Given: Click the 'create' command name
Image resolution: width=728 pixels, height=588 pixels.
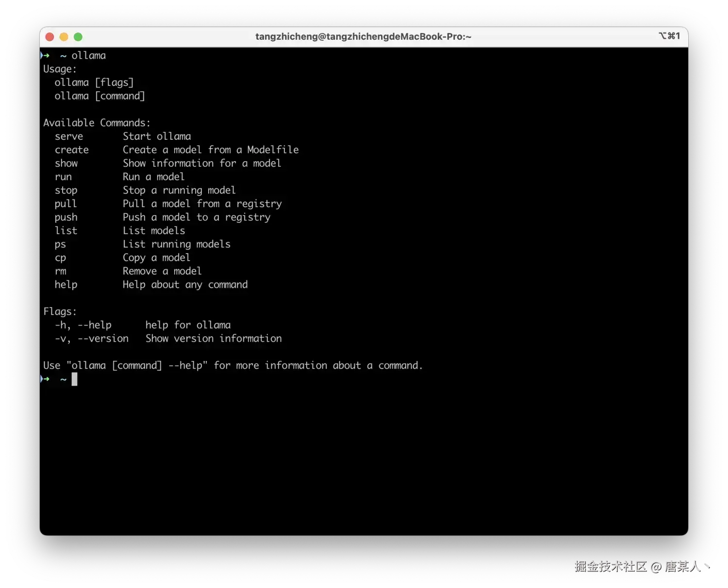Looking at the screenshot, I should coord(72,150).
